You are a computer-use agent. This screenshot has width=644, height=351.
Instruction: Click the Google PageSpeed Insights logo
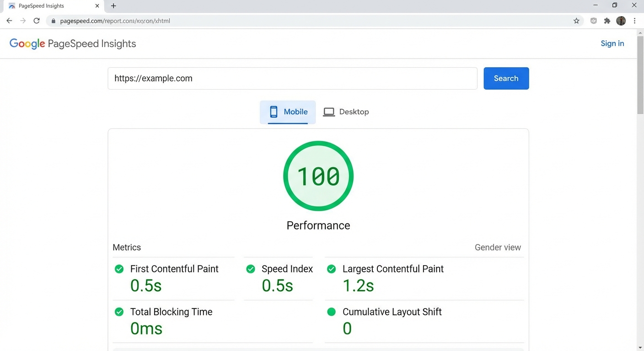pyautogui.click(x=73, y=44)
